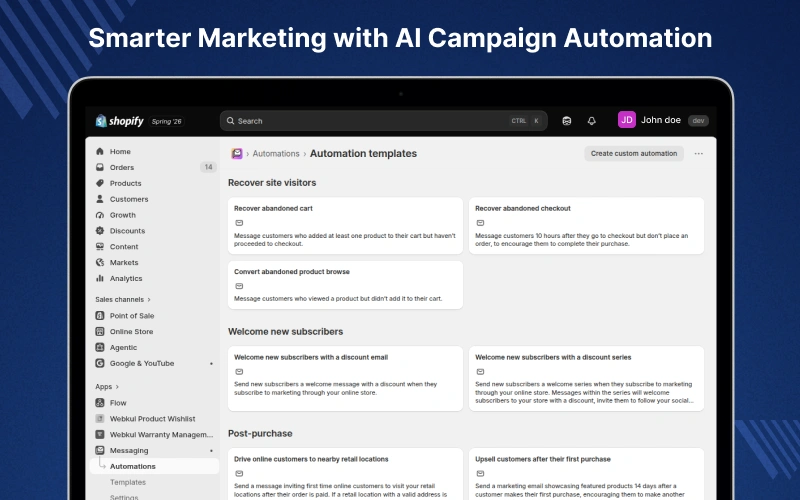Click the Spring '26 edition badge
The height and width of the screenshot is (500, 800).
[166, 121]
